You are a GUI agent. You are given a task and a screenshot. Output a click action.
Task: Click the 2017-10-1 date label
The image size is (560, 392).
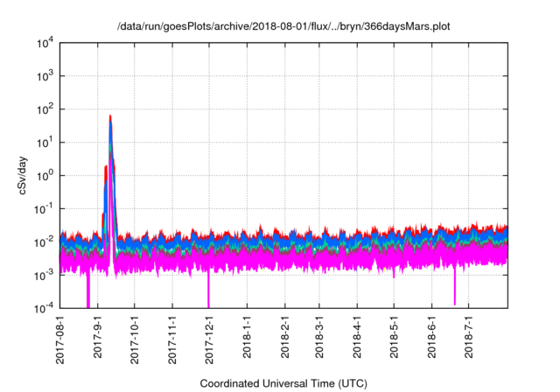(135, 339)
